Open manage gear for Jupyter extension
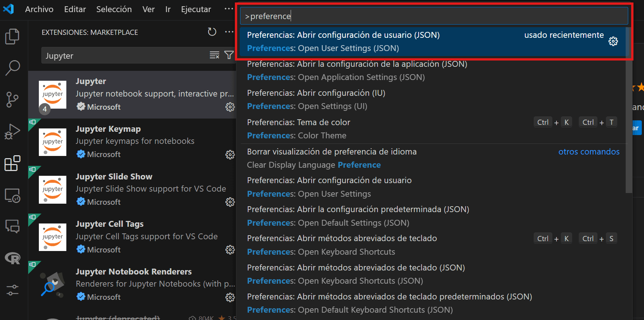This screenshot has height=320, width=644. coord(230,107)
